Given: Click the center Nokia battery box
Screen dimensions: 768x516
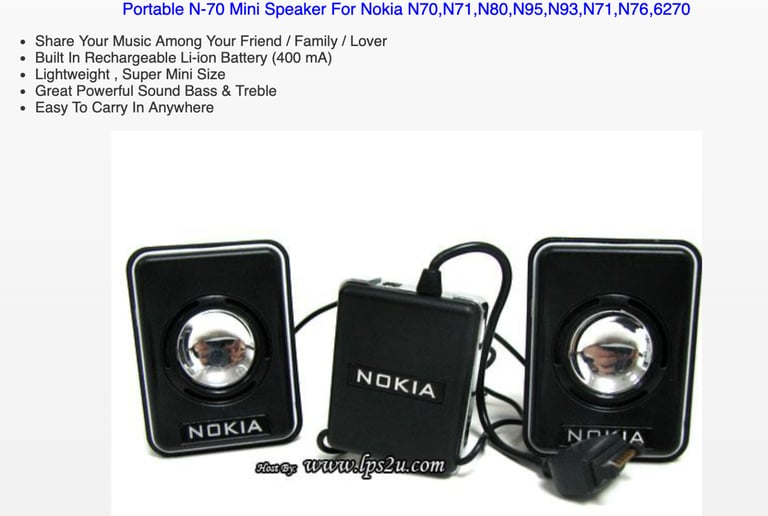Looking at the screenshot, I should click(x=405, y=368).
